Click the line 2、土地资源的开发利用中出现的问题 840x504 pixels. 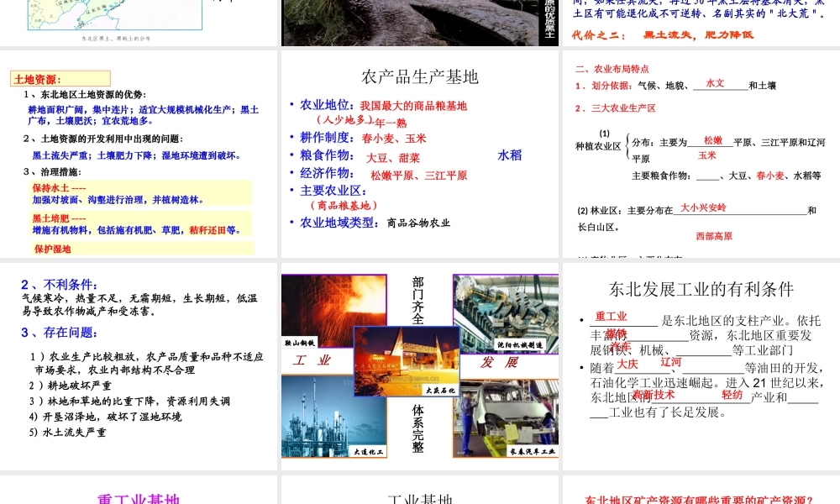coord(102,139)
